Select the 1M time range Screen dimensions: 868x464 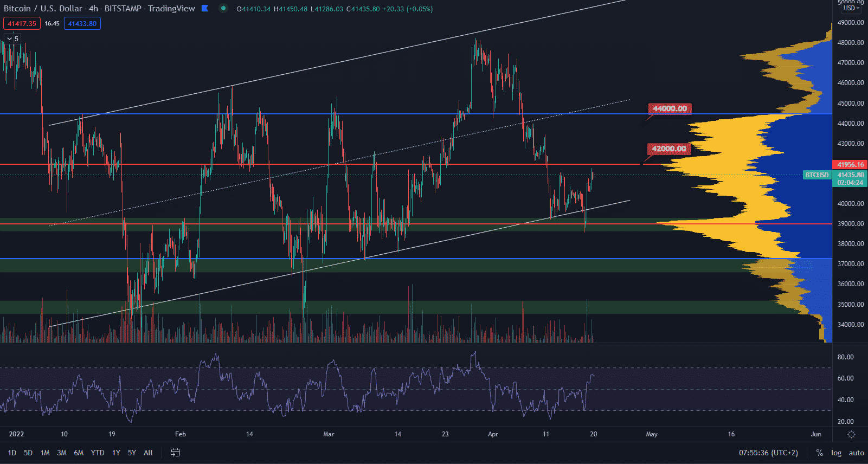[x=45, y=453]
